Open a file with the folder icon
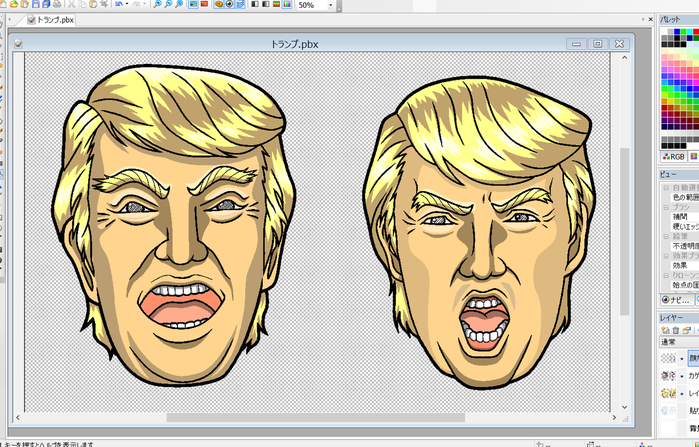699x447 pixels. 14,4
